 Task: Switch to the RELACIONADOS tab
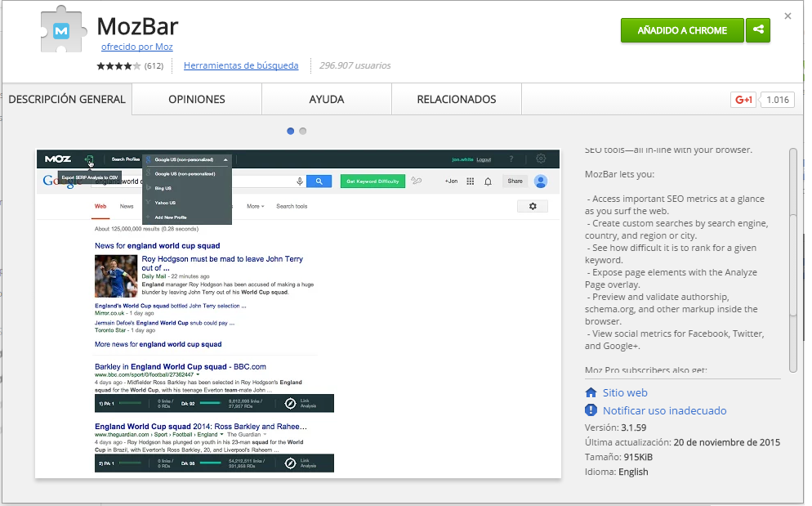457,99
